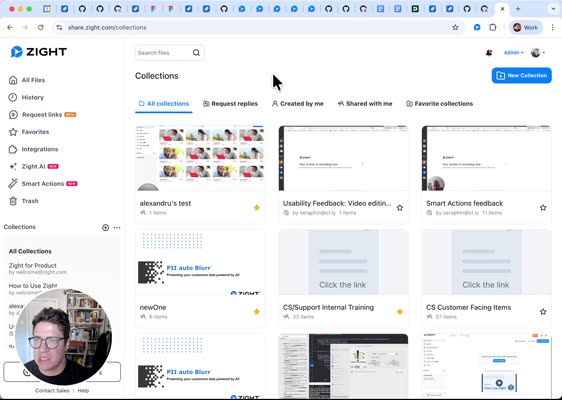Viewport: 562px width, 400px height.
Task: Open alexandru's test collection thumbnail
Action: 200,158
